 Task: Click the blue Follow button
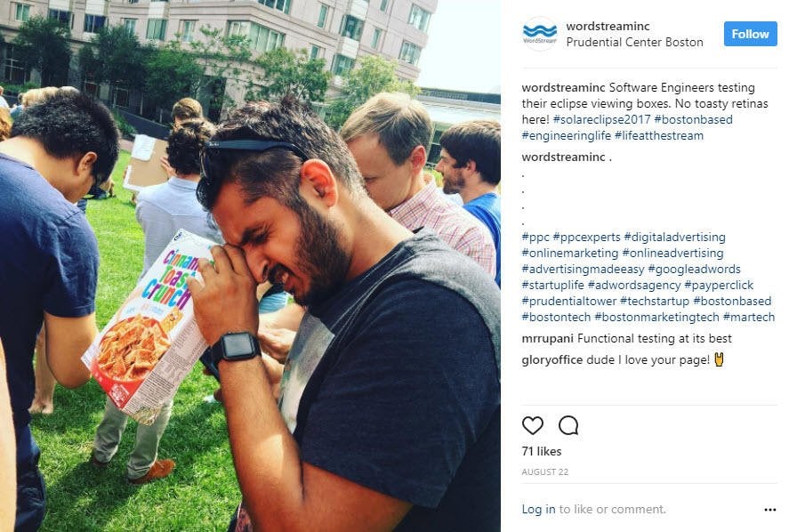[x=750, y=34]
